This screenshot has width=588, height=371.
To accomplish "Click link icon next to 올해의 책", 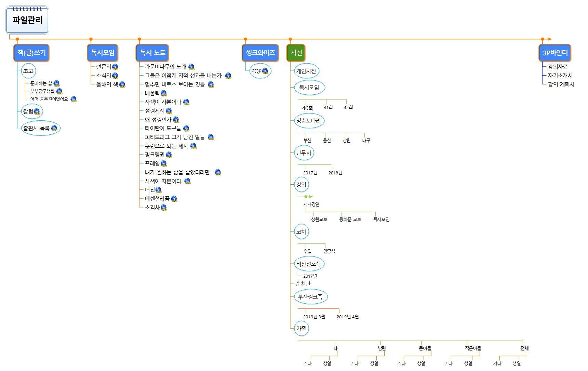I will point(122,84).
